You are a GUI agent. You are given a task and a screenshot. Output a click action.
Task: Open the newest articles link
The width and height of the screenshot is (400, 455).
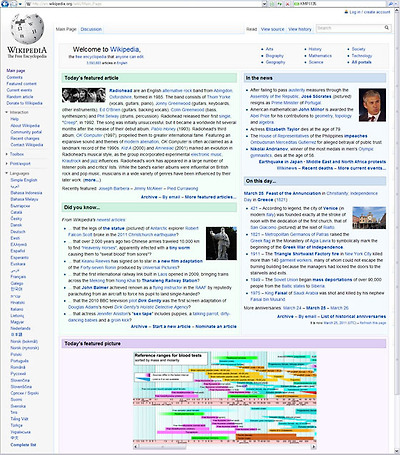111,220
